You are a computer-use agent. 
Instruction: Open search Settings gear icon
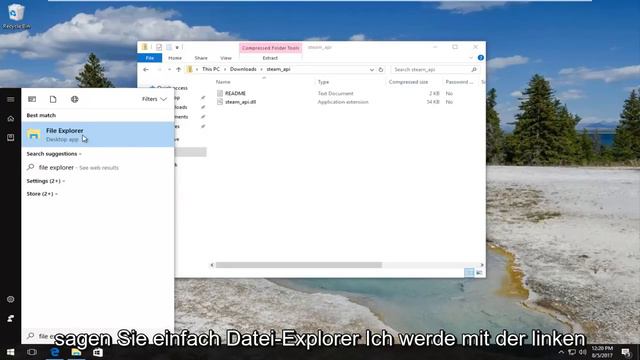(x=11, y=299)
